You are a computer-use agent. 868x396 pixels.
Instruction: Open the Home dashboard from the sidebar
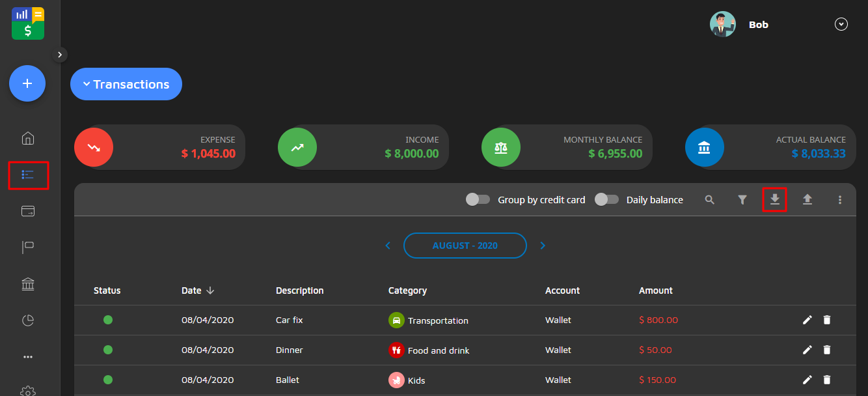point(28,138)
